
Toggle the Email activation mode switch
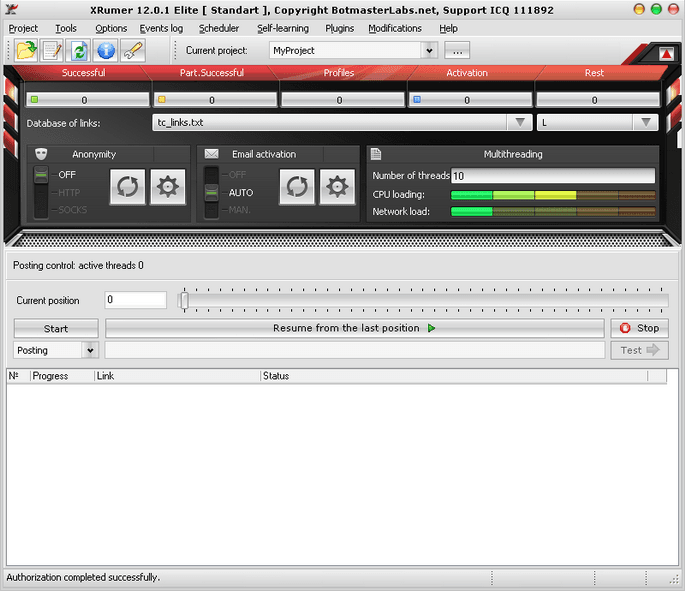click(x=211, y=191)
